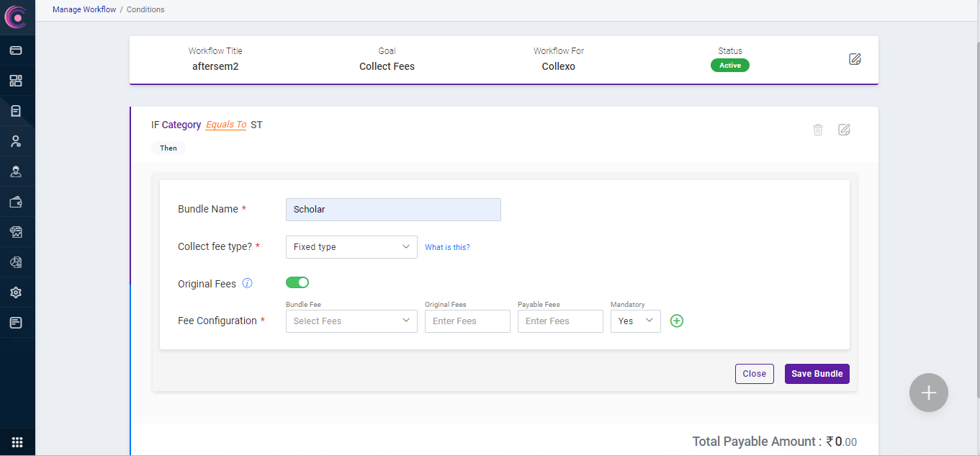Click the Bundle Name input field
The height and width of the screenshot is (456, 980).
tap(393, 210)
